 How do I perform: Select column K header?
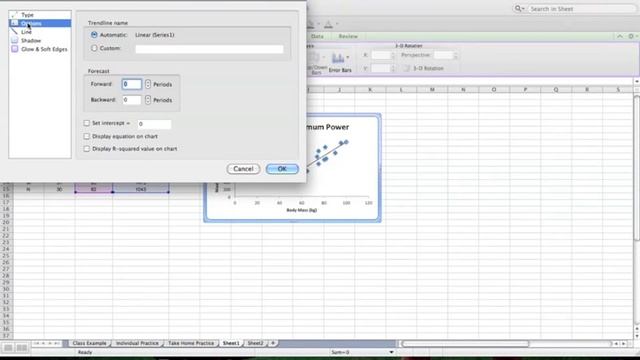tap(370, 89)
